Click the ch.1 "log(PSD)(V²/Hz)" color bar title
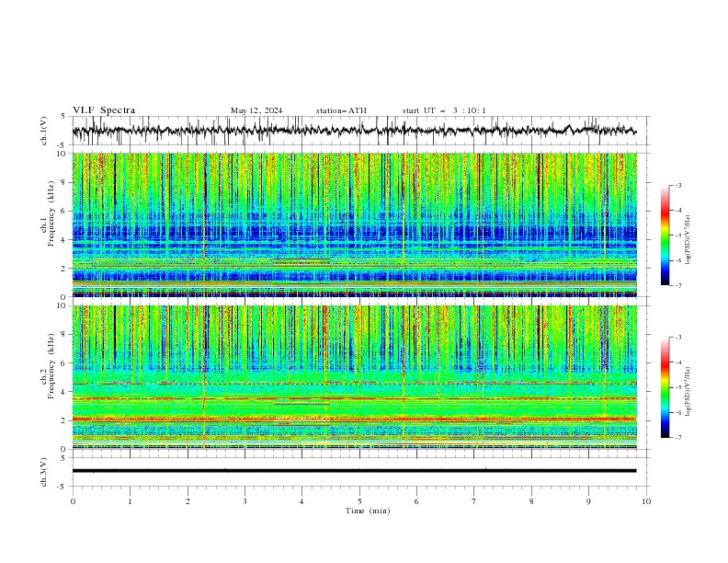Image resolution: width=728 pixels, height=563 pixels. pos(688,240)
